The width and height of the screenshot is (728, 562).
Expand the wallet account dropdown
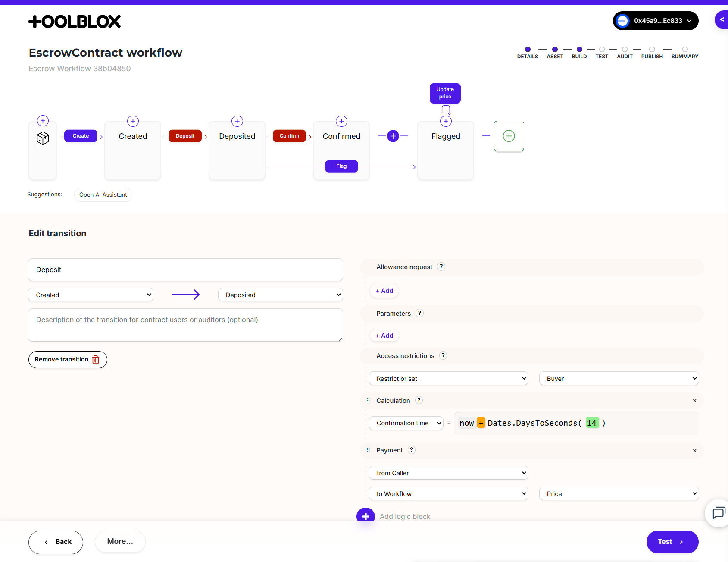point(655,20)
